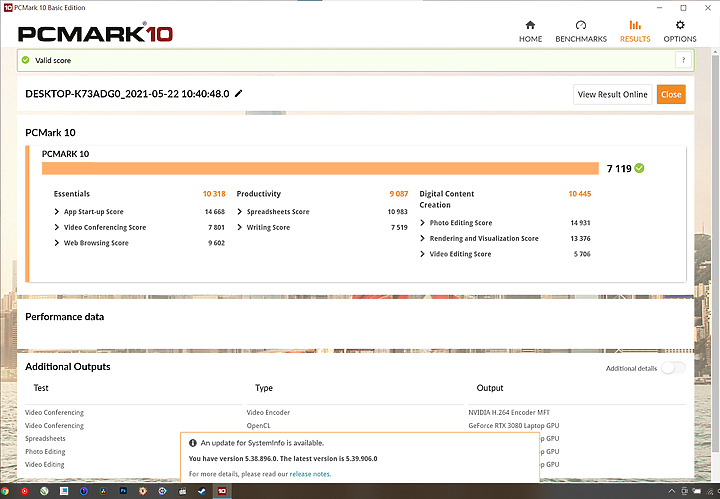This screenshot has height=499, width=720.
Task: Expand Video Editing Score details
Action: pyautogui.click(x=422, y=254)
